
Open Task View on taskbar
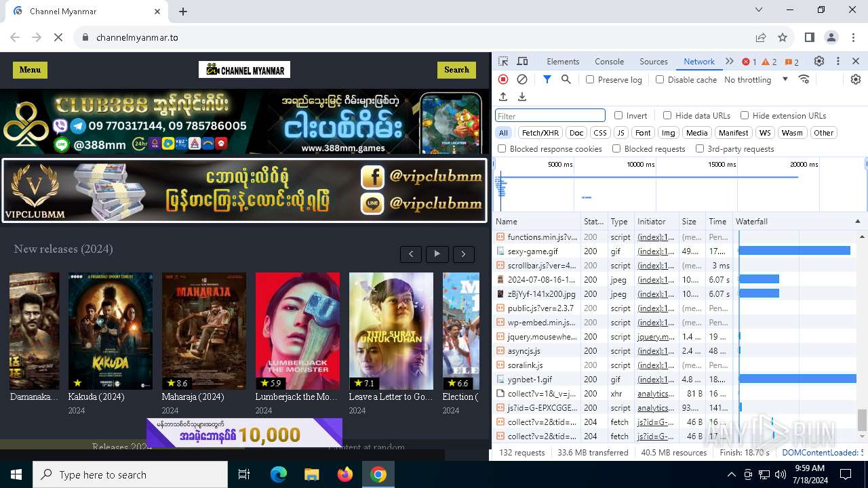click(244, 474)
